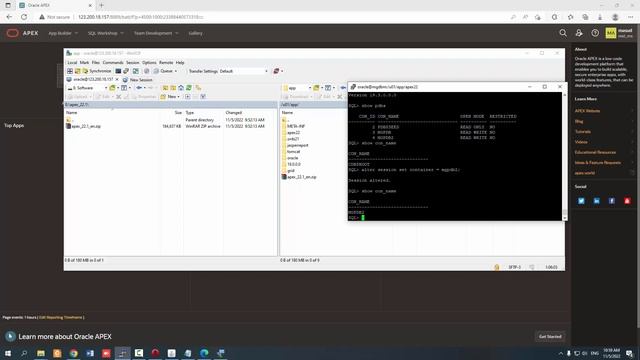Image resolution: width=640 pixels, height=360 pixels.
Task: Open the Videos link
Action: pyautogui.click(x=581, y=142)
